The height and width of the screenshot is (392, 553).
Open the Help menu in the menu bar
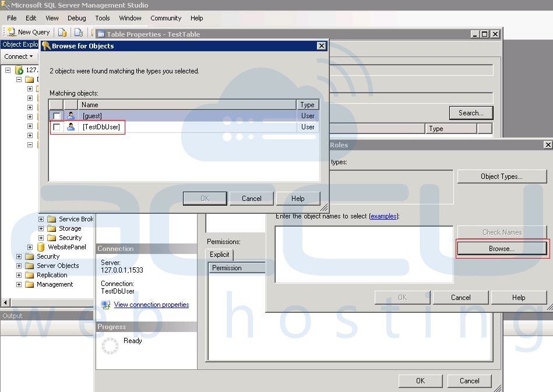tap(196, 18)
